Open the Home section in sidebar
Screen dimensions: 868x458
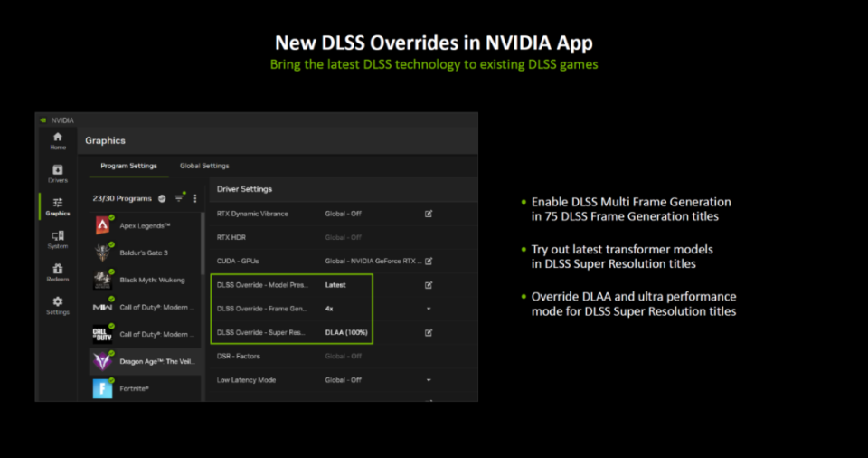[58, 141]
